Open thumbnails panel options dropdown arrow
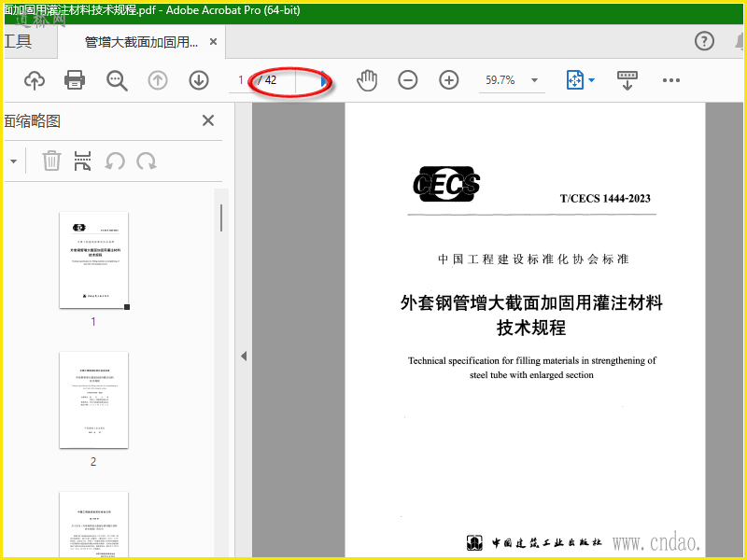The image size is (747, 560). (13, 161)
